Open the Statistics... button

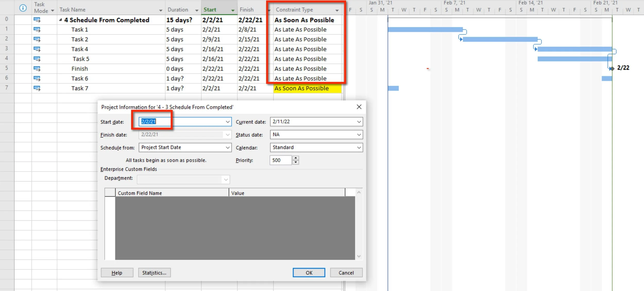point(154,272)
